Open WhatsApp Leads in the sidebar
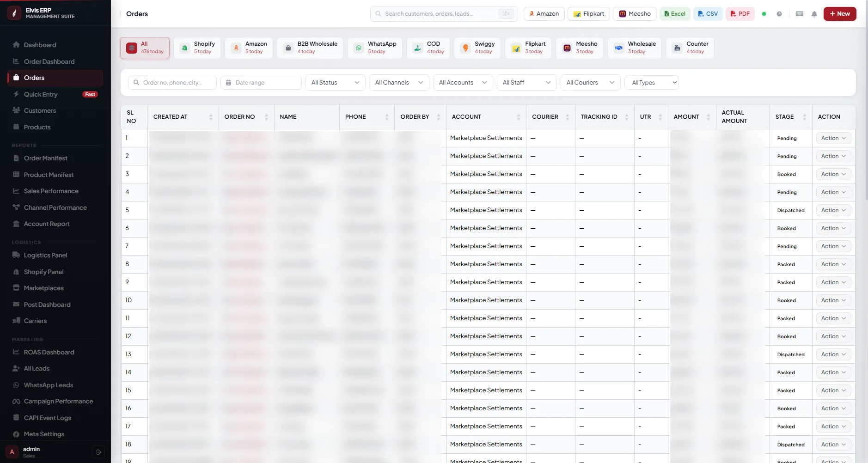Viewport: 868px width, 463px height. coord(55,385)
